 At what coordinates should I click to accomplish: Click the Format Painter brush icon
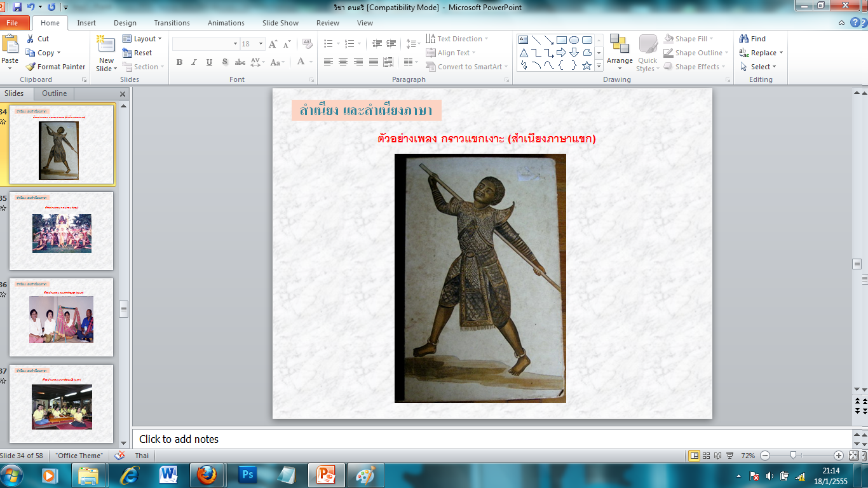(x=31, y=67)
